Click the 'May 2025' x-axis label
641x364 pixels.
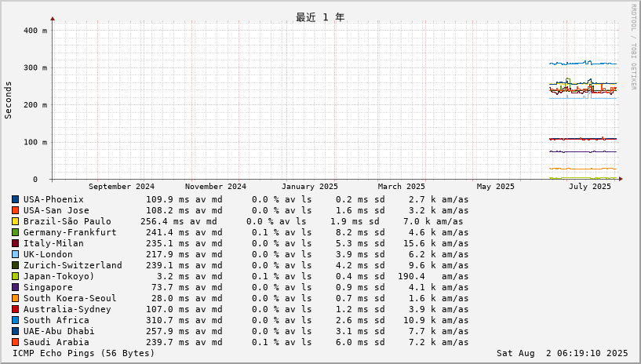[x=496, y=186]
